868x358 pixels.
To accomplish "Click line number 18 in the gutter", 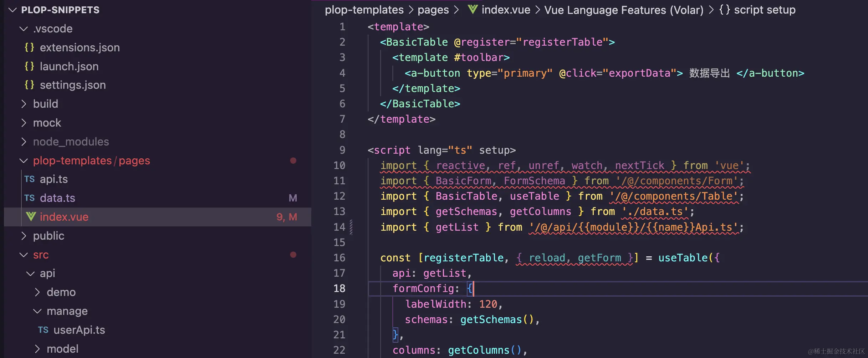I will [x=339, y=288].
